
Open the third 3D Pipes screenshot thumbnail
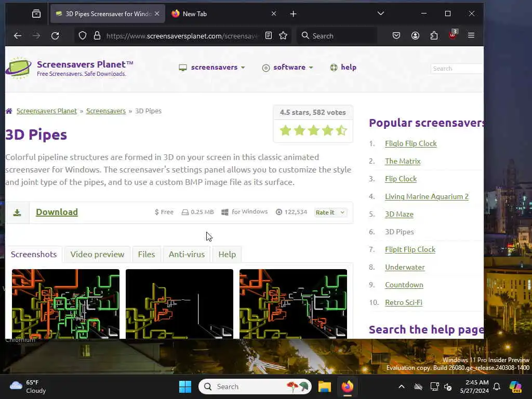(x=293, y=304)
